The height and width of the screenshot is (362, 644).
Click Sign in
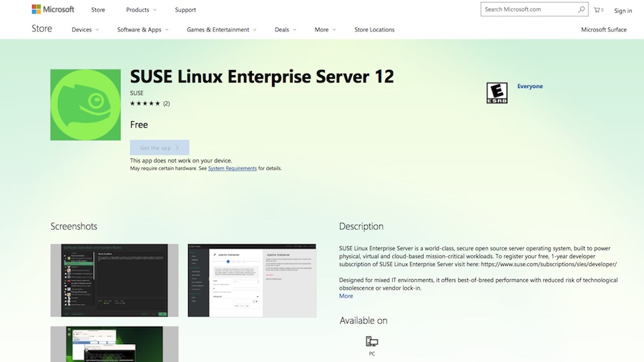point(623,11)
